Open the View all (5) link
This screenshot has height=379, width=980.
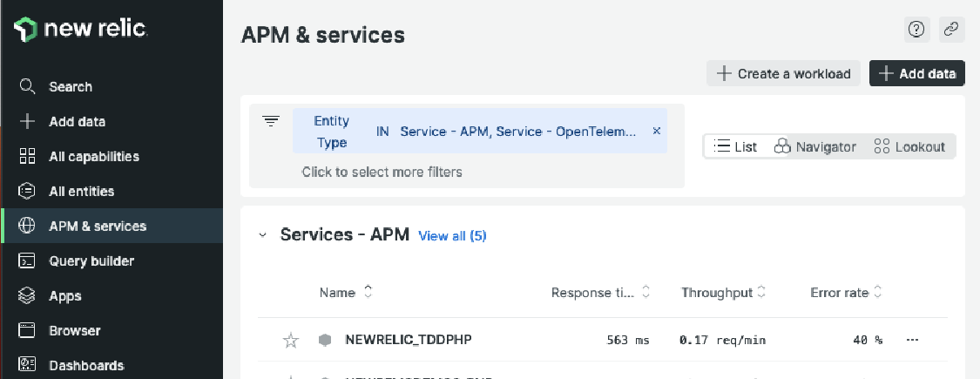[452, 236]
